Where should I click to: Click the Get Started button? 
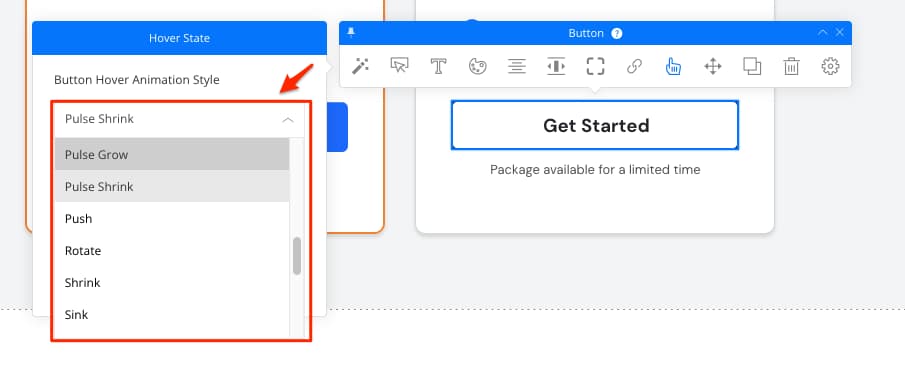(595, 125)
